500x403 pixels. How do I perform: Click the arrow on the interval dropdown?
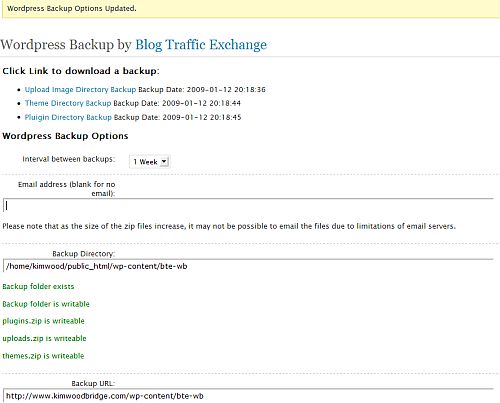164,162
